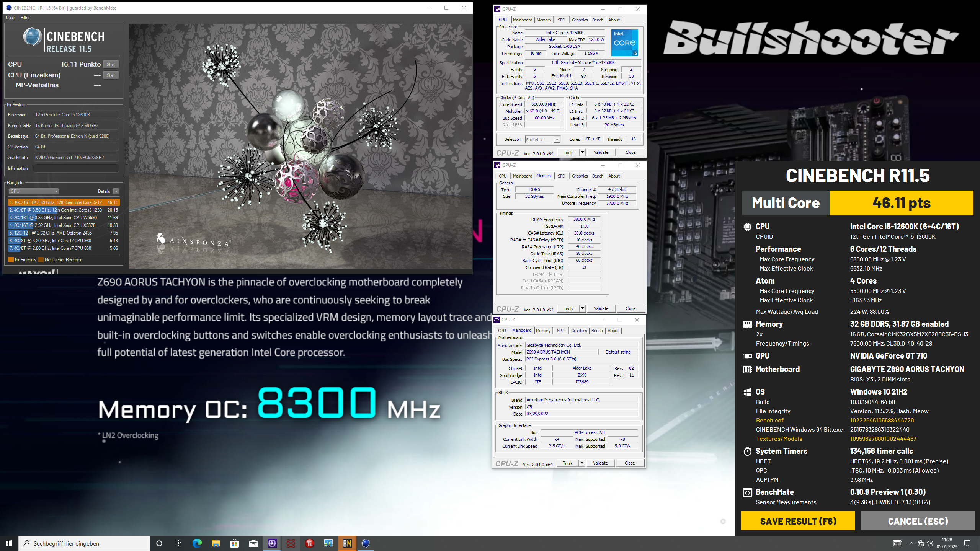980x551 pixels.
Task: Click the Information field in Cinebench
Action: pyautogui.click(x=76, y=168)
